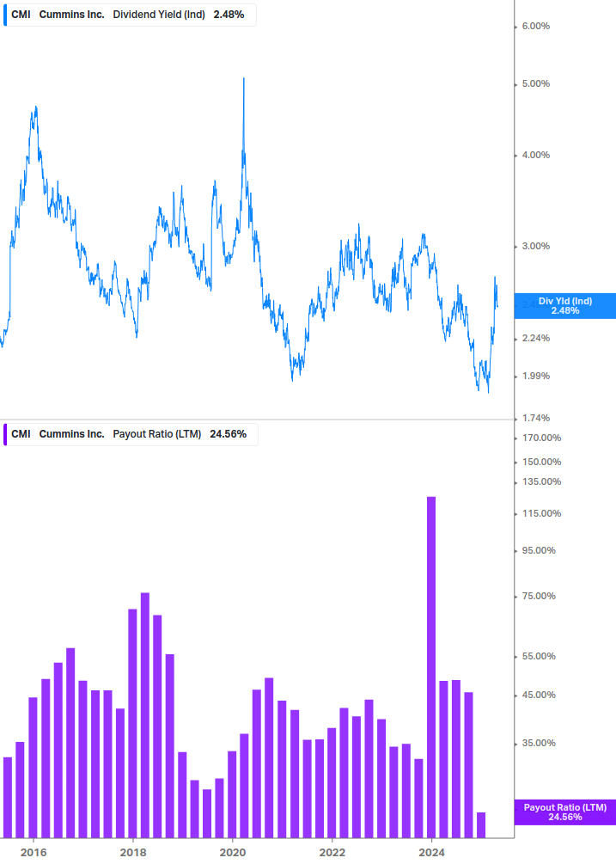Click the 2018 label on the time axis
The height and width of the screenshot is (864, 616).
click(x=133, y=853)
